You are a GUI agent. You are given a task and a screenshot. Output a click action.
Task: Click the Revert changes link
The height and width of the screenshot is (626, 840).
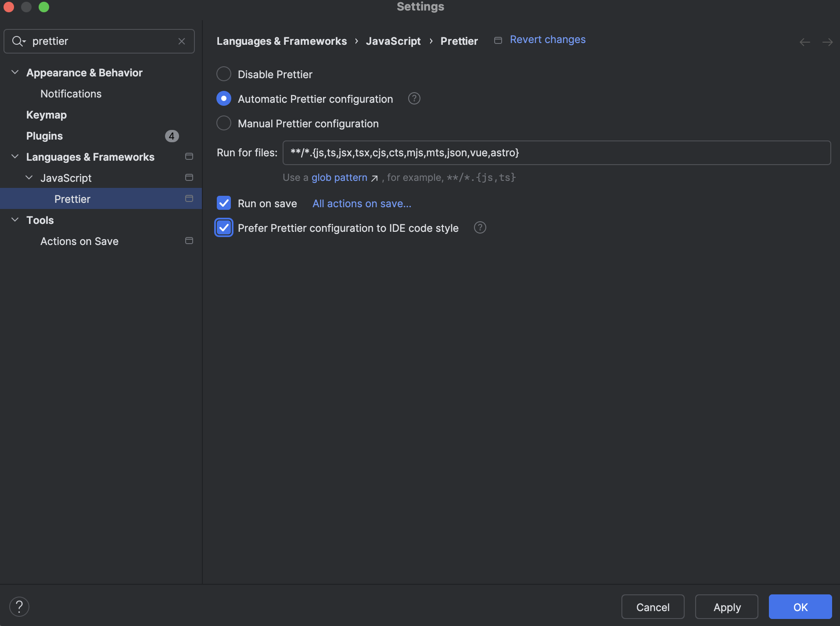click(547, 40)
